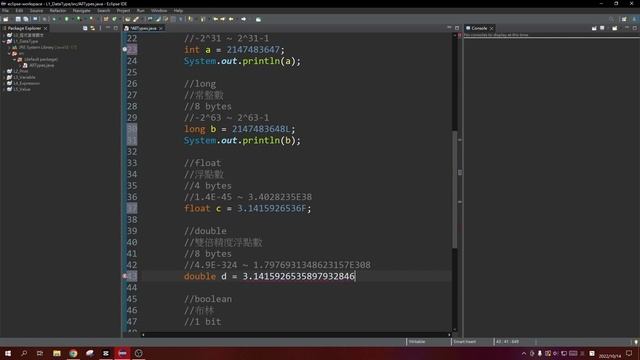Open the Help menu

(178, 11)
